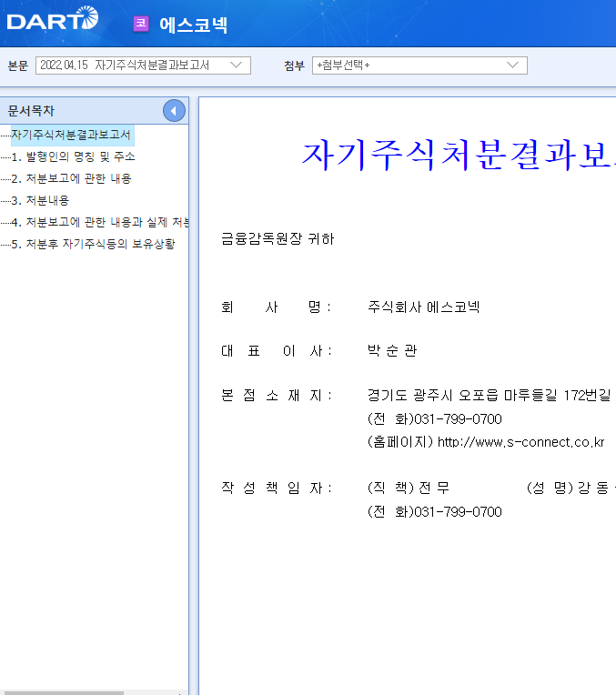Open section 3. 처분내용
Image resolution: width=616 pixels, height=695 pixels.
(40, 200)
